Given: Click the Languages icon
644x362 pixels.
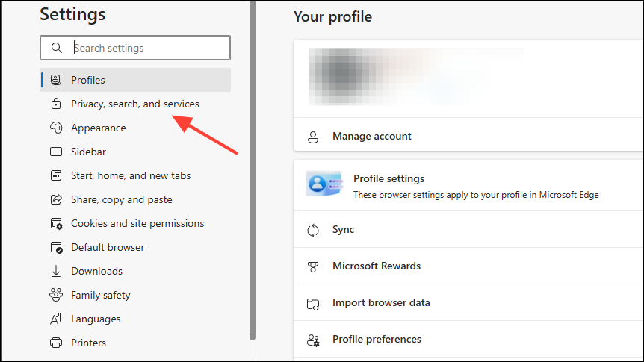Looking at the screenshot, I should [x=56, y=319].
